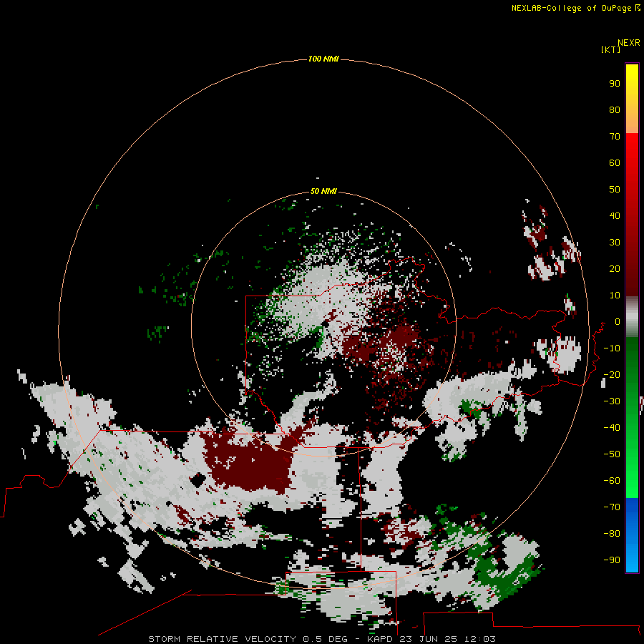The width and height of the screenshot is (644, 644).
Task: Click the -50 value on the velocity scale
Action: (612, 454)
